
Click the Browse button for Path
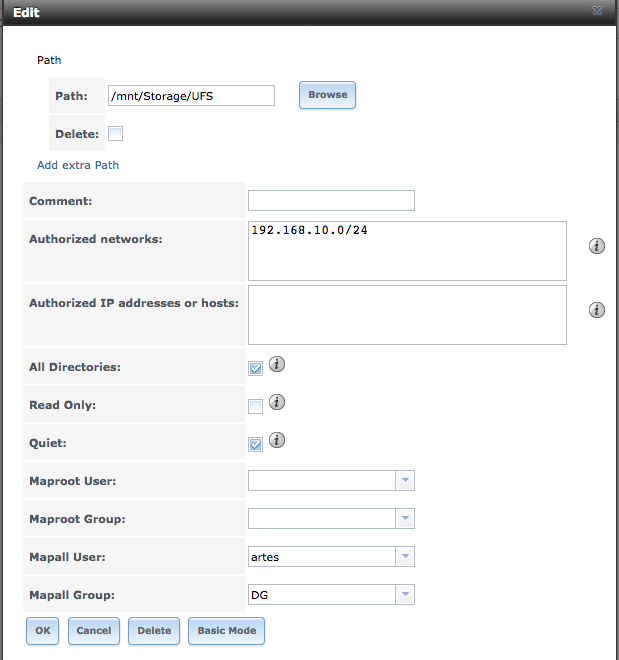327,95
